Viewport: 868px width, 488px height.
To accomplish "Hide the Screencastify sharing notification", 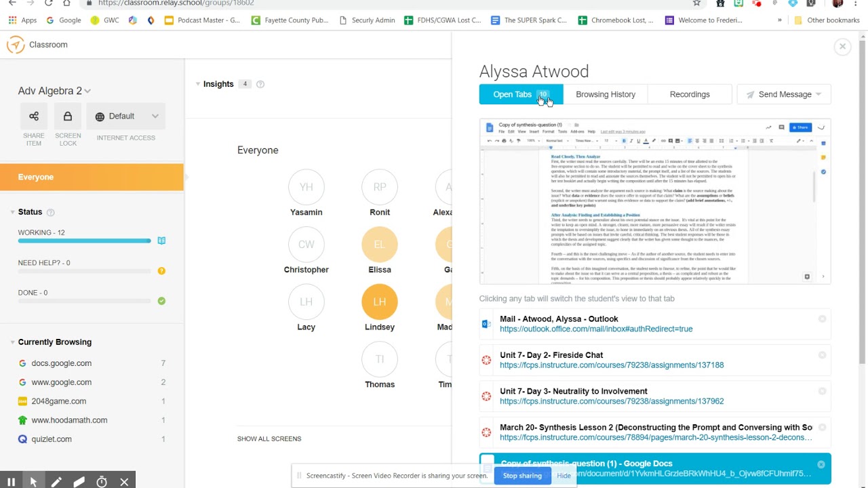I will (564, 476).
